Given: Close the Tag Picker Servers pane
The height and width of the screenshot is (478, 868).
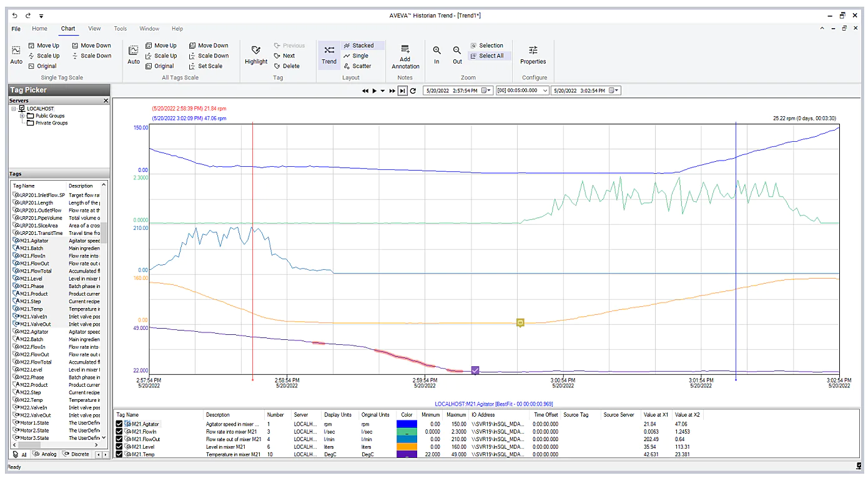Looking at the screenshot, I should [106, 101].
